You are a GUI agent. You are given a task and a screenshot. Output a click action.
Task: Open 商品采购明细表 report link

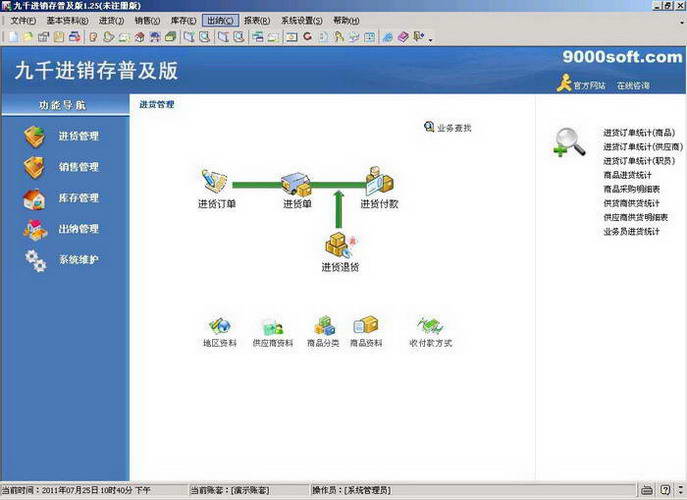point(631,189)
